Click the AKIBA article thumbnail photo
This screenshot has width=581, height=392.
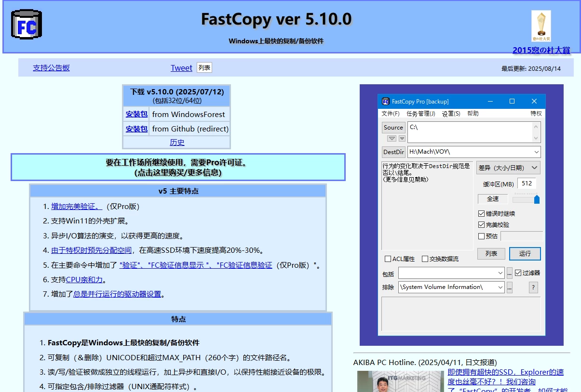point(400,381)
